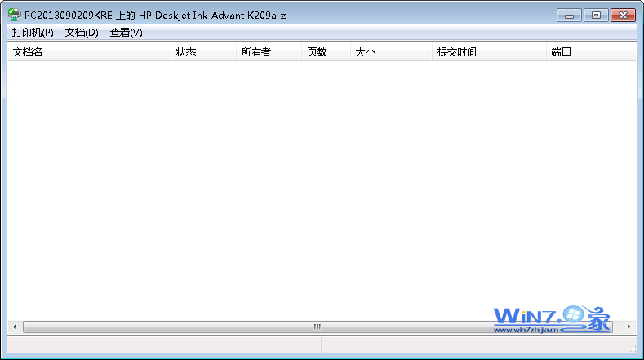Open the 文档(D) menu
Viewport: 644px width, 360px height.
pyautogui.click(x=82, y=33)
